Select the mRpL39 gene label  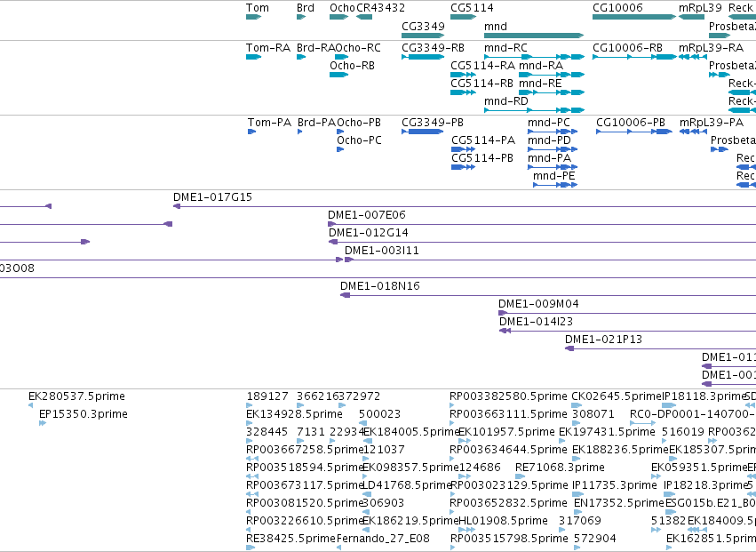point(700,8)
